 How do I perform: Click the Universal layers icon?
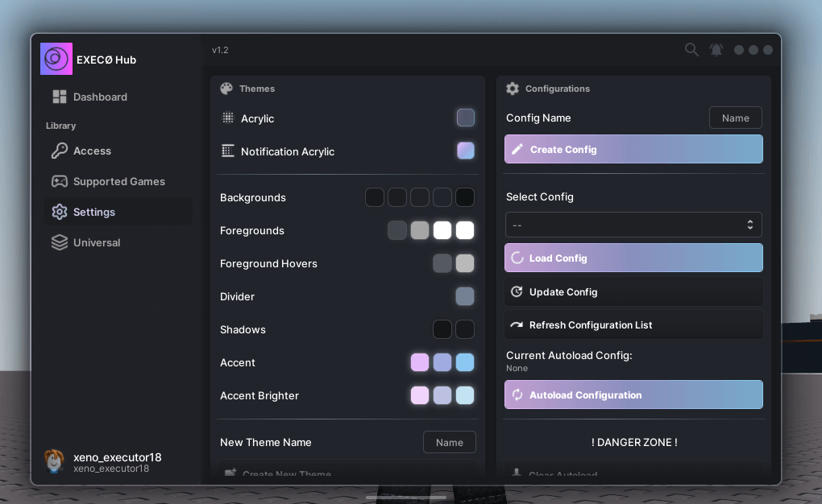(60, 242)
